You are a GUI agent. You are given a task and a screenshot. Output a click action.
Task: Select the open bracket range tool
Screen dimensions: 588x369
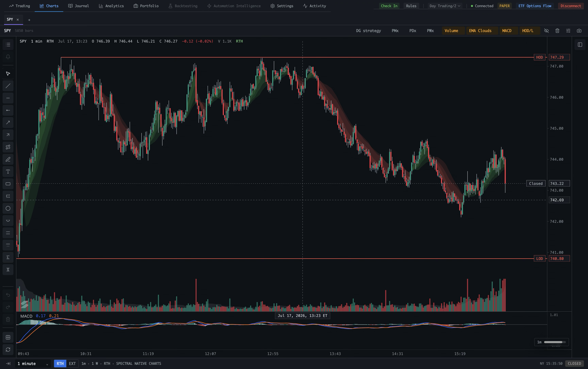click(x=8, y=196)
